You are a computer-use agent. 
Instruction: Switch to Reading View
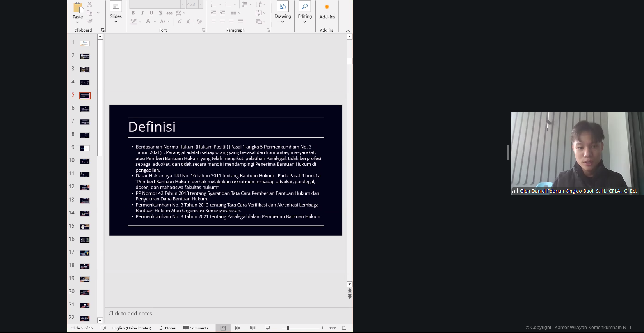pyautogui.click(x=253, y=328)
